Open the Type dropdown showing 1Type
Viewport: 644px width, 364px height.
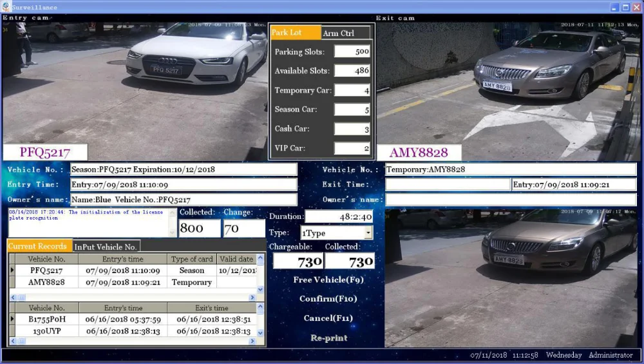click(368, 233)
